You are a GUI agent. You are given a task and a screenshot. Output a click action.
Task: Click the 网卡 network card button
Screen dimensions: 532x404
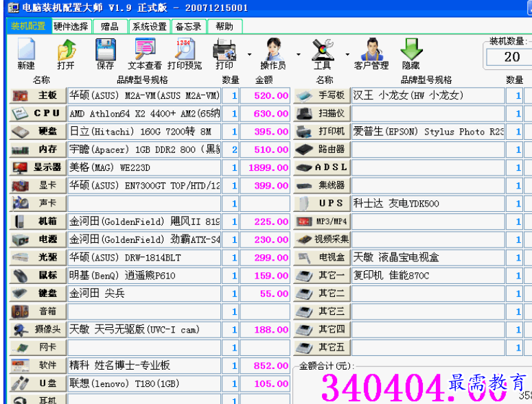[38, 347]
